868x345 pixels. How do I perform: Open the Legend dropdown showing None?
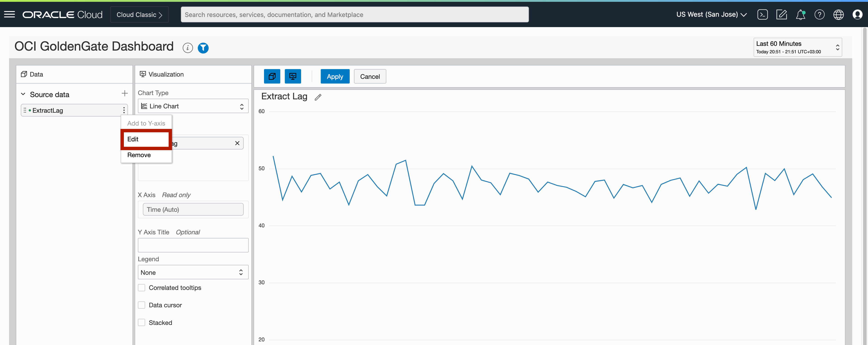click(x=193, y=272)
